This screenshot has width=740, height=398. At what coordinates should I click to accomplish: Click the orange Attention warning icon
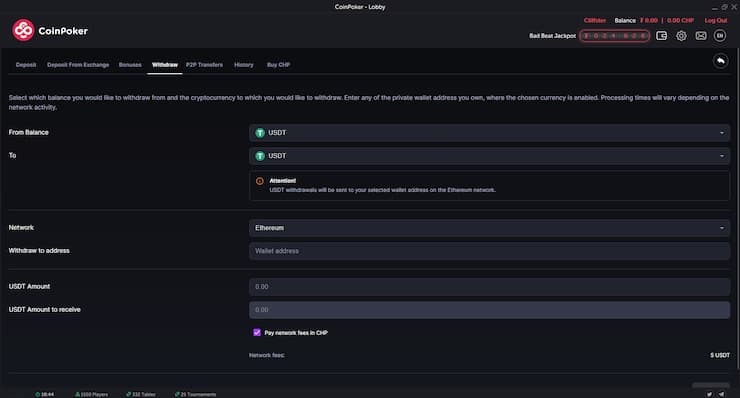[260, 181]
